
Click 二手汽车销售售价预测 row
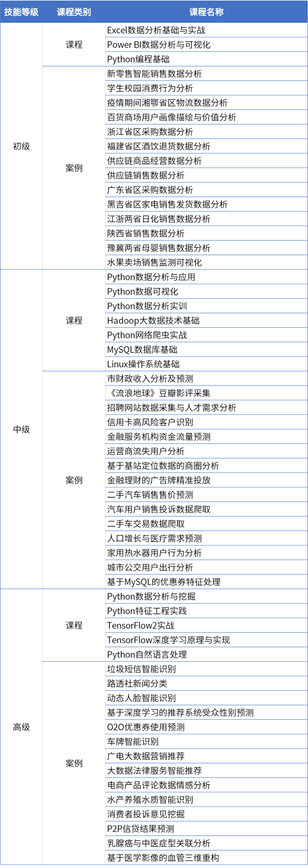(206, 494)
